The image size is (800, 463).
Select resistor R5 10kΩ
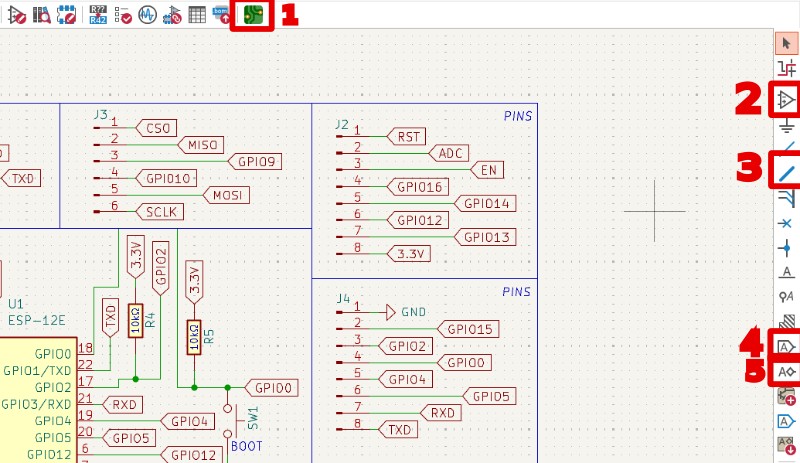[194, 337]
